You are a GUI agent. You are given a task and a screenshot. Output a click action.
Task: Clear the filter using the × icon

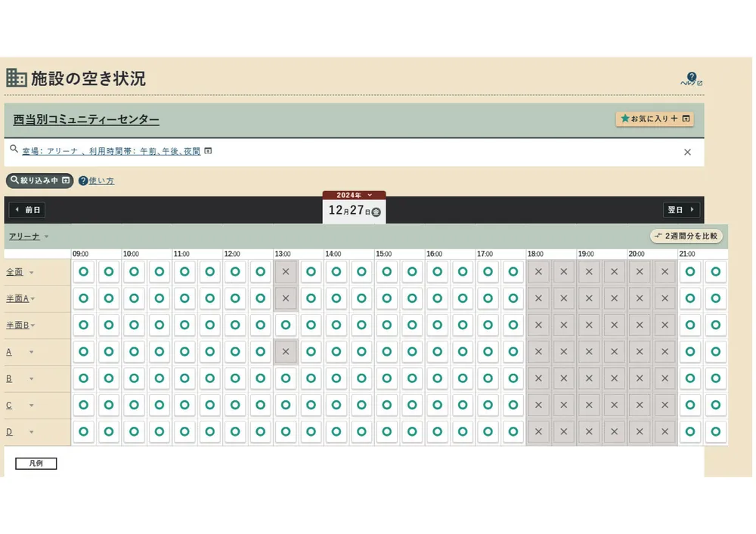[x=687, y=151]
